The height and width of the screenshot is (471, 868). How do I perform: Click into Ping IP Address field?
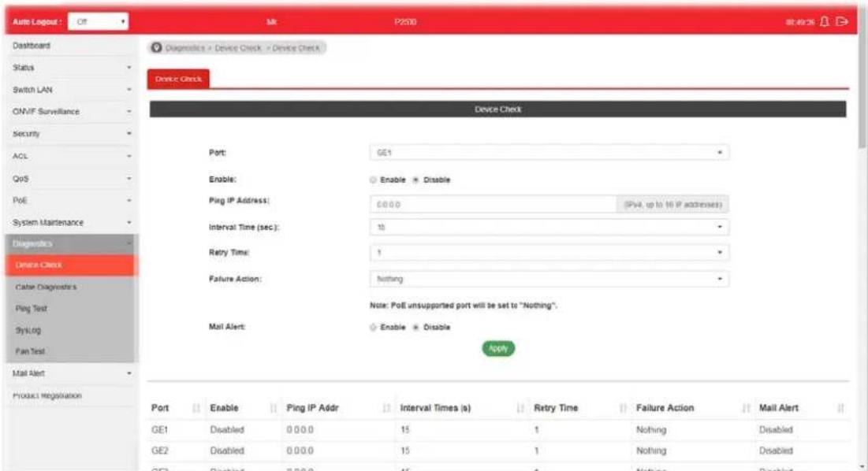click(x=493, y=205)
